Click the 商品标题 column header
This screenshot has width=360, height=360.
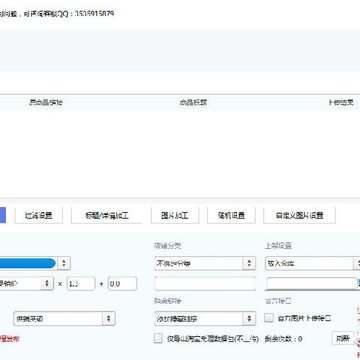point(193,102)
